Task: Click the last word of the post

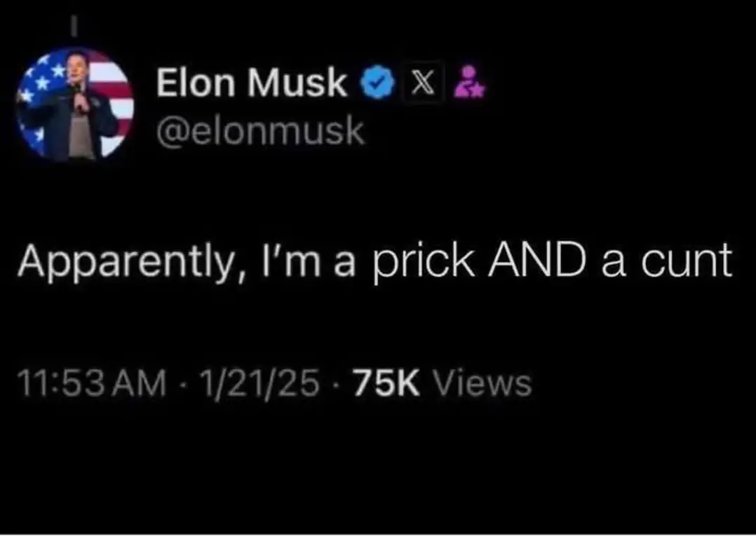Action: point(686,262)
